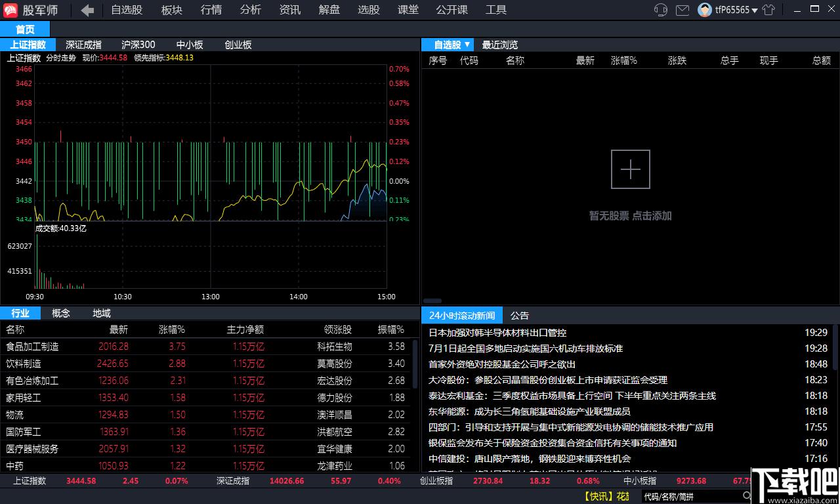Viewport: 840px width, 504px height.
Task: Open the mail messages icon
Action: point(682,10)
